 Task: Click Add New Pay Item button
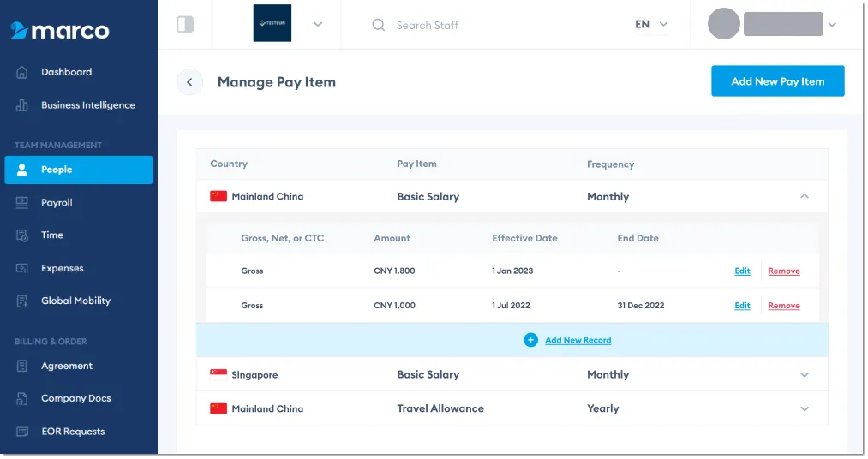click(777, 81)
